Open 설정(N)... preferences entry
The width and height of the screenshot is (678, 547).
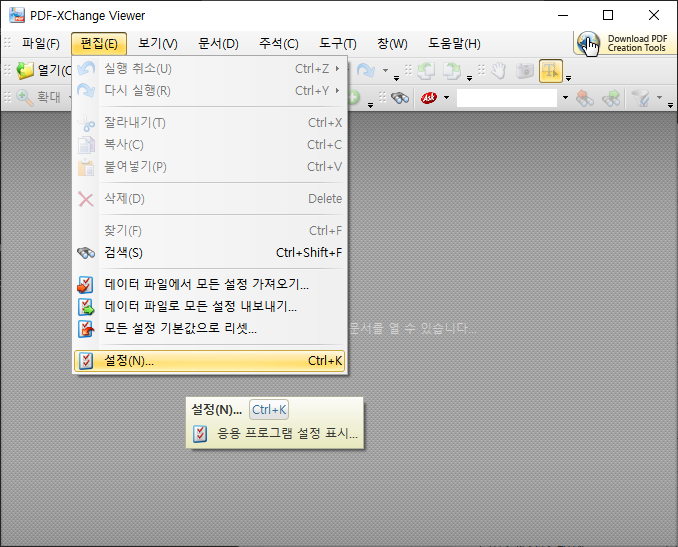point(210,361)
